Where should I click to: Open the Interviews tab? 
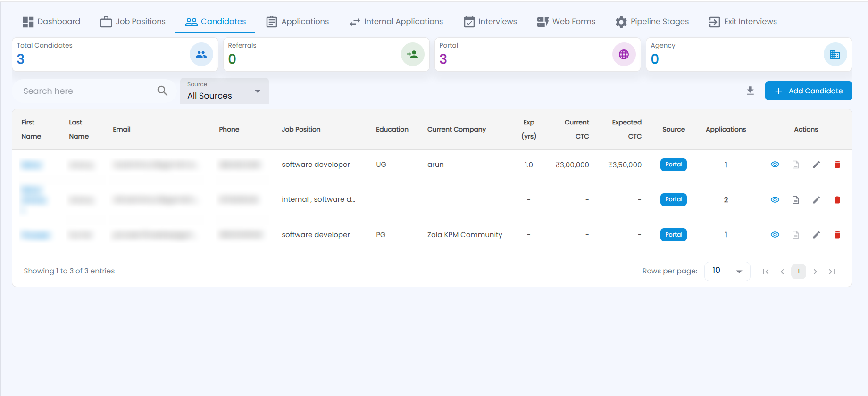tap(491, 22)
